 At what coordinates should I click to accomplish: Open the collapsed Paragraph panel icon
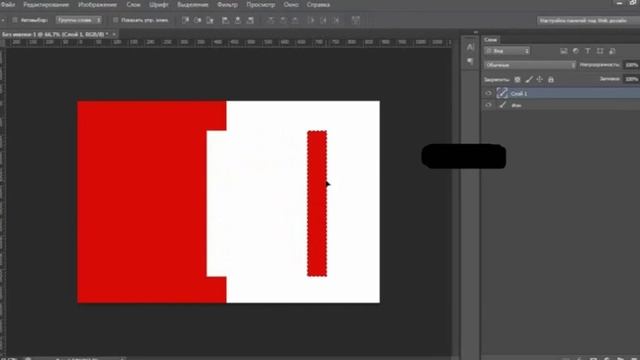click(470, 61)
